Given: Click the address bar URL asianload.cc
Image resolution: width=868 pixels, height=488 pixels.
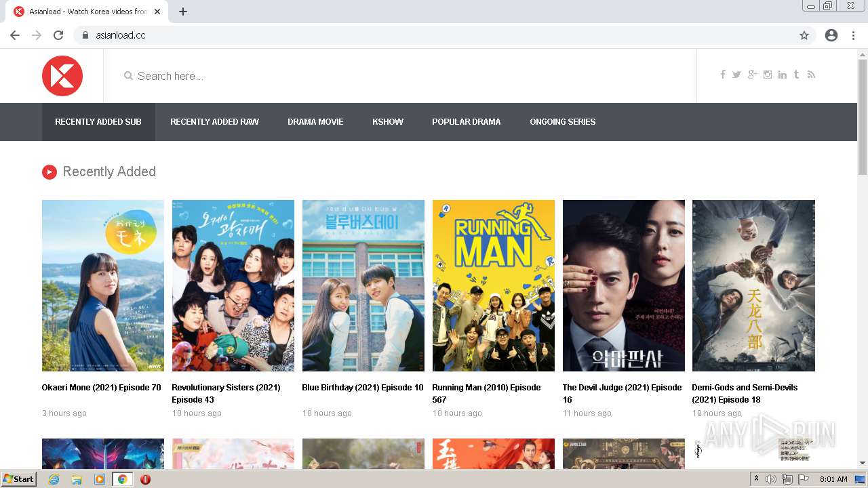Looking at the screenshot, I should [x=121, y=35].
